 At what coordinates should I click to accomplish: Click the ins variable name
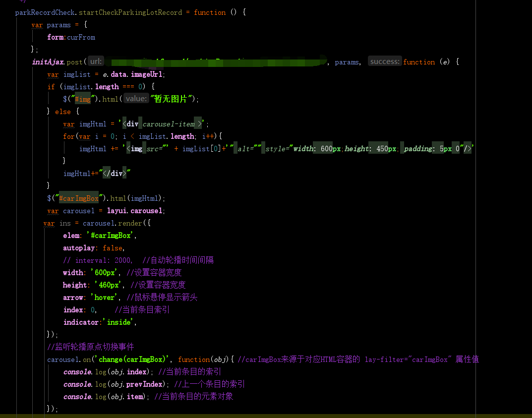point(65,223)
